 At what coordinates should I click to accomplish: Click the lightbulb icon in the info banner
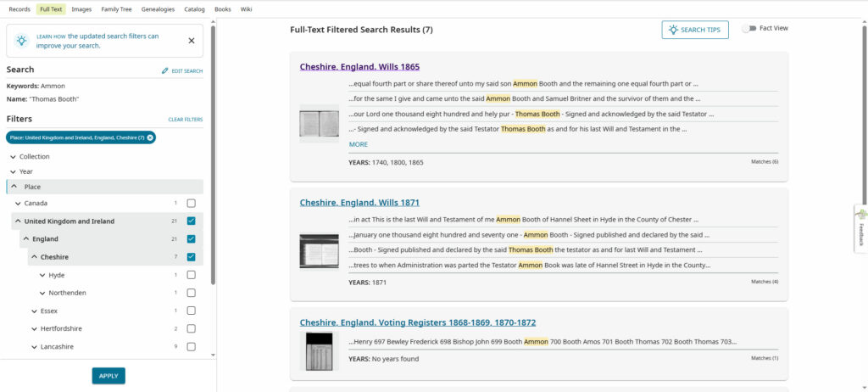[22, 41]
